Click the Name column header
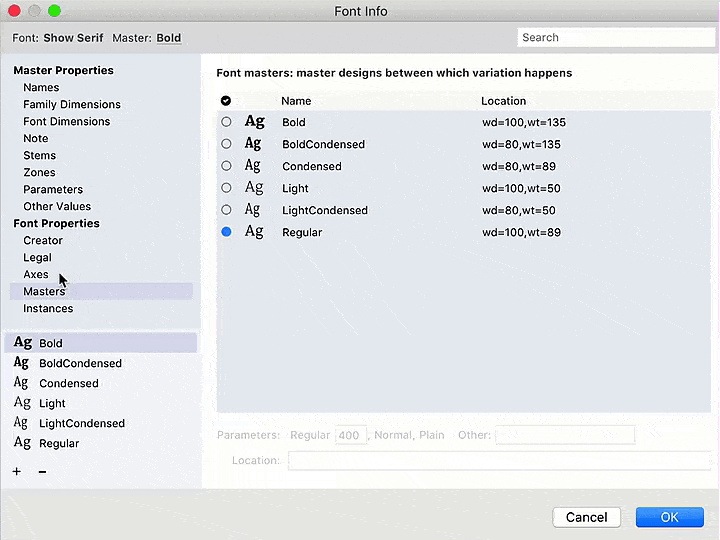Viewport: 720px width, 540px height. pos(296,101)
